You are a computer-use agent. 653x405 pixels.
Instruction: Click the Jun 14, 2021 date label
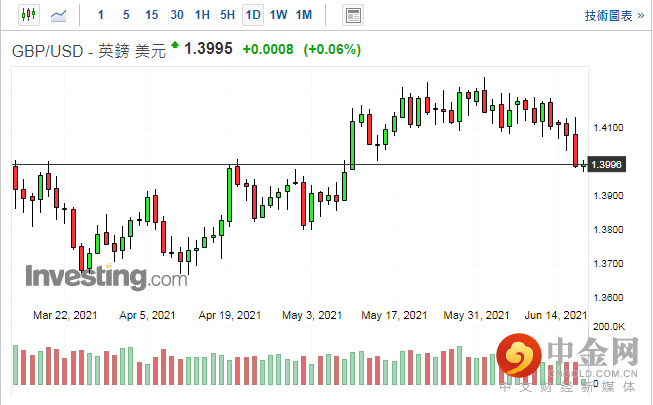coord(556,315)
